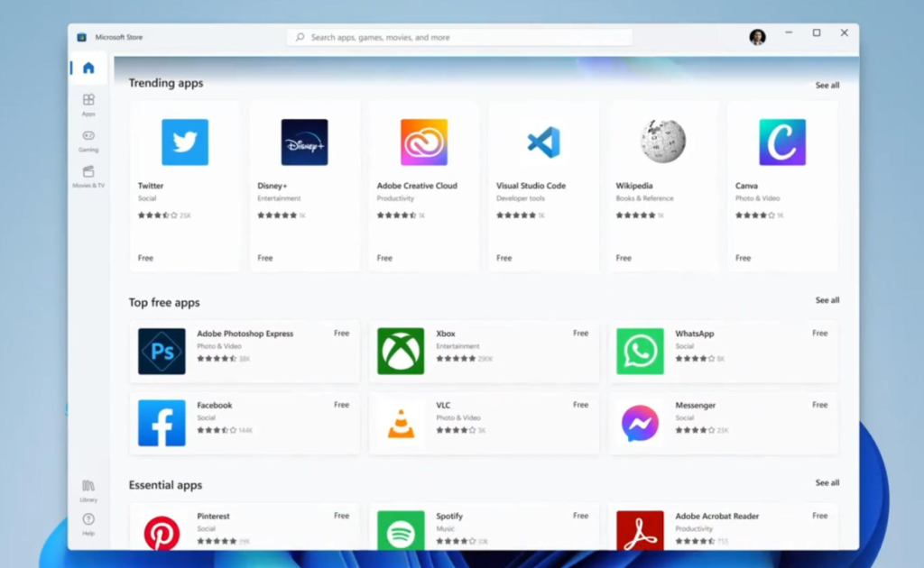
Task: Click the Pinterest app title
Action: tap(213, 517)
